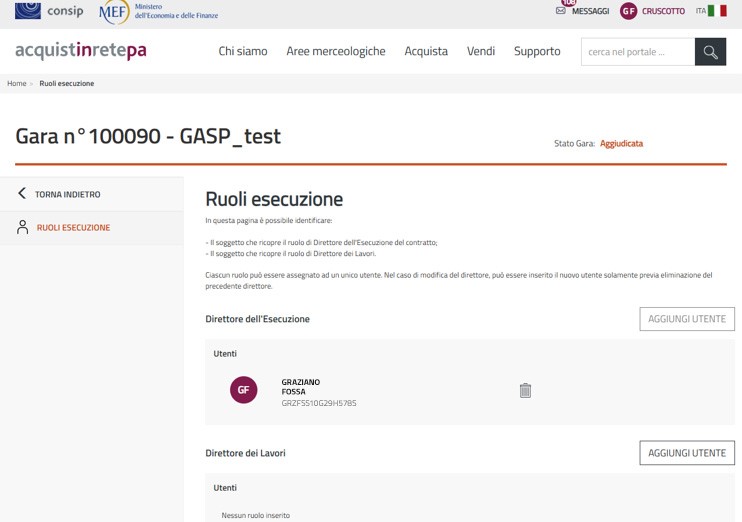Open the Chi siamo menu
Viewport: 742px width, 522px height.
(243, 51)
